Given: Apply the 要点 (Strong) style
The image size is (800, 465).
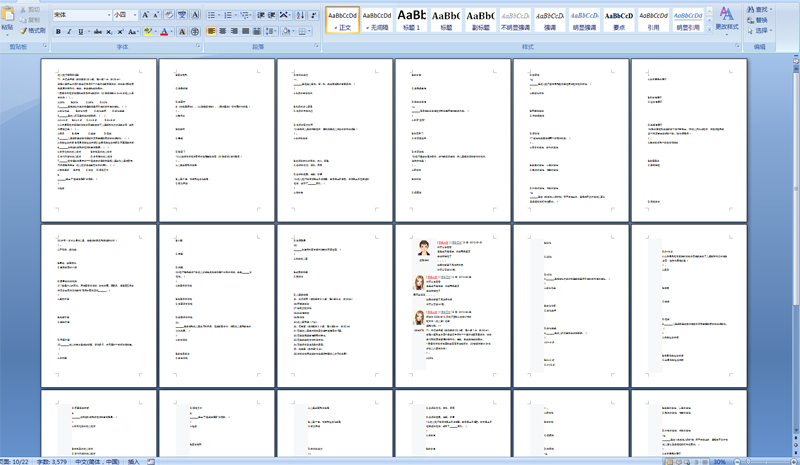Looking at the screenshot, I should click(619, 20).
